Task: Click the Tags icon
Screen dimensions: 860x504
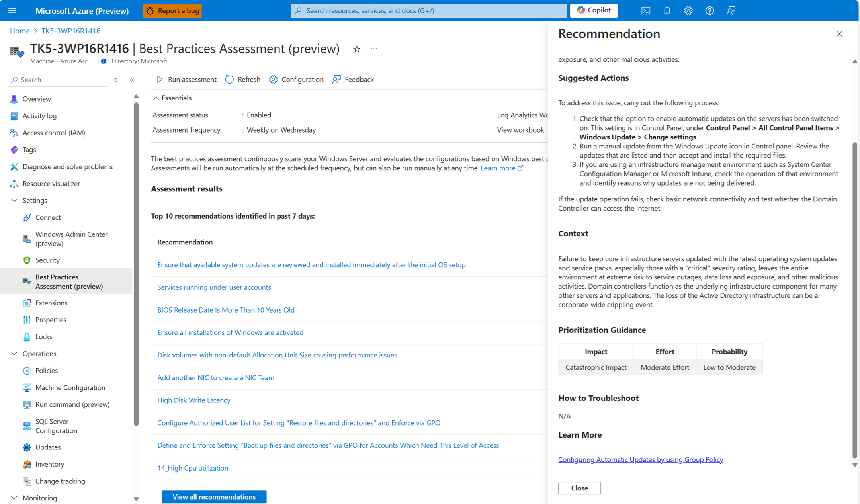Action: [x=14, y=150]
